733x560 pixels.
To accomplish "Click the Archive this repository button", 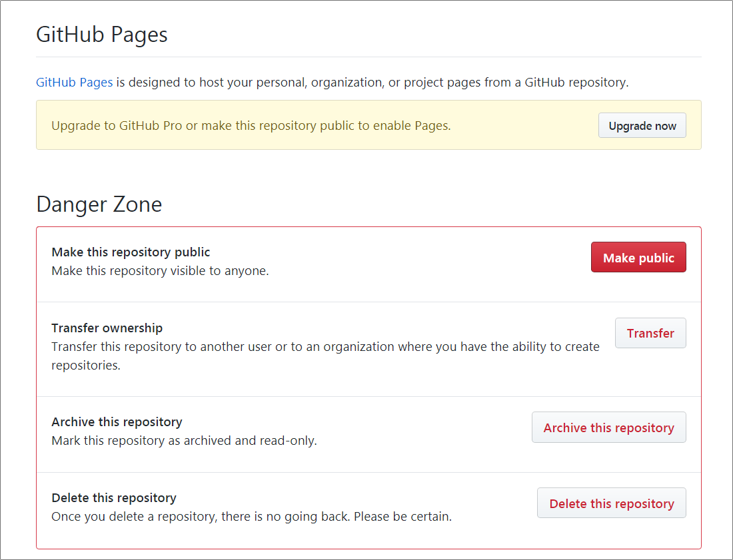I will [608, 427].
